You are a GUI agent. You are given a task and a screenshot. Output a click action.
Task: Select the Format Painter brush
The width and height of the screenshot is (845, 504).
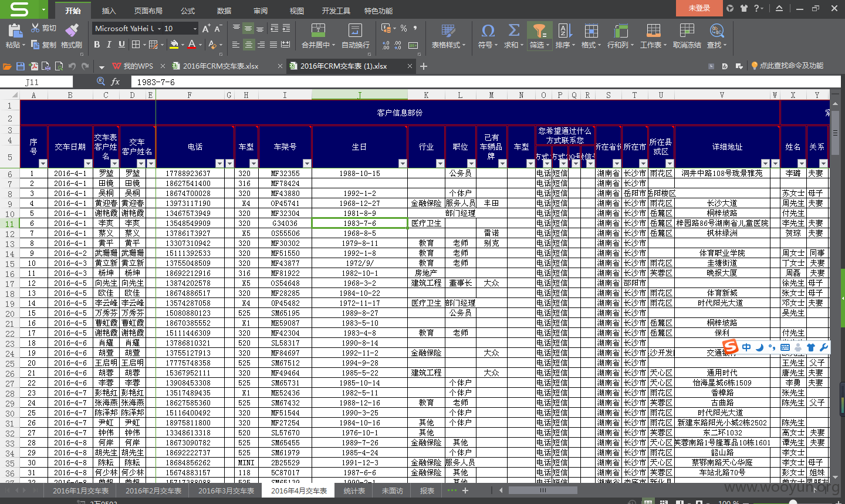[72, 30]
